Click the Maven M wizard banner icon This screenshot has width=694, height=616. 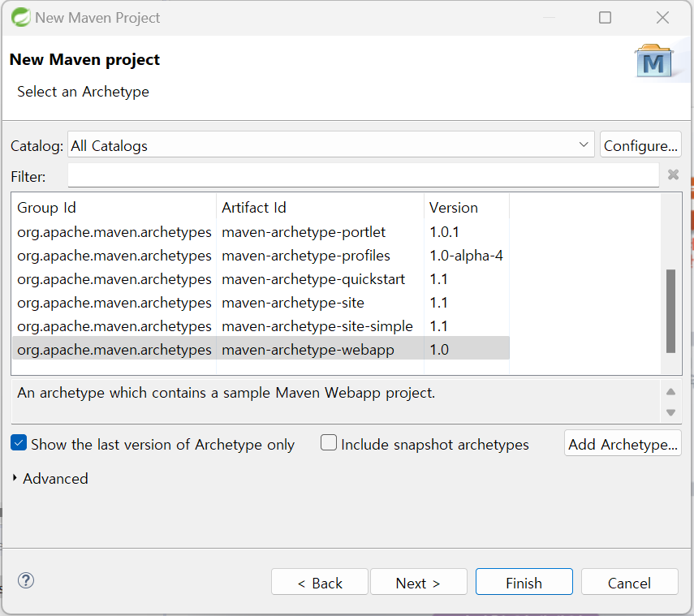click(x=653, y=62)
